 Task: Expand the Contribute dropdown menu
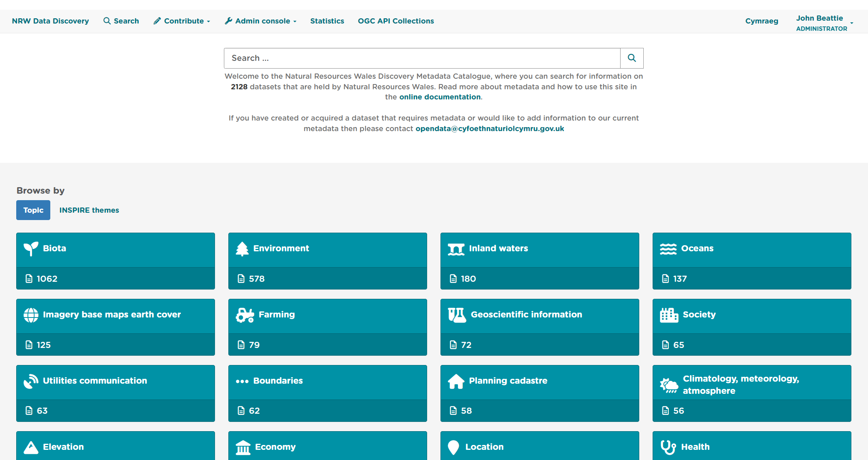coord(182,21)
